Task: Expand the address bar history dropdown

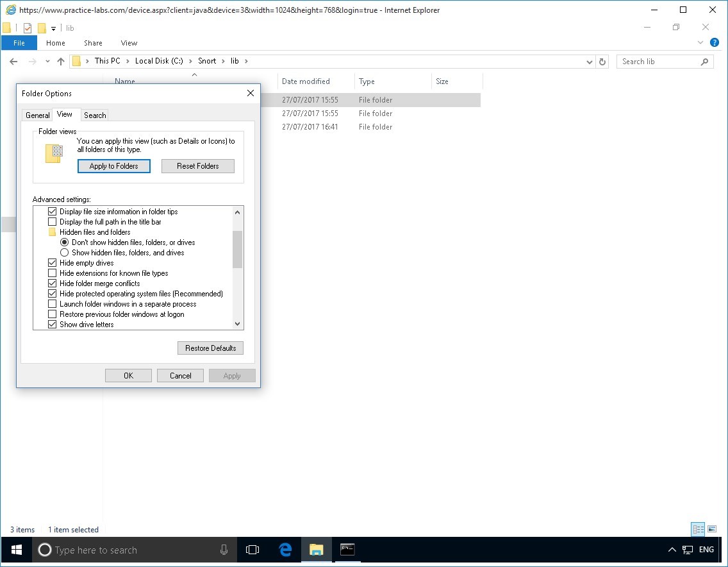Action: [590, 62]
